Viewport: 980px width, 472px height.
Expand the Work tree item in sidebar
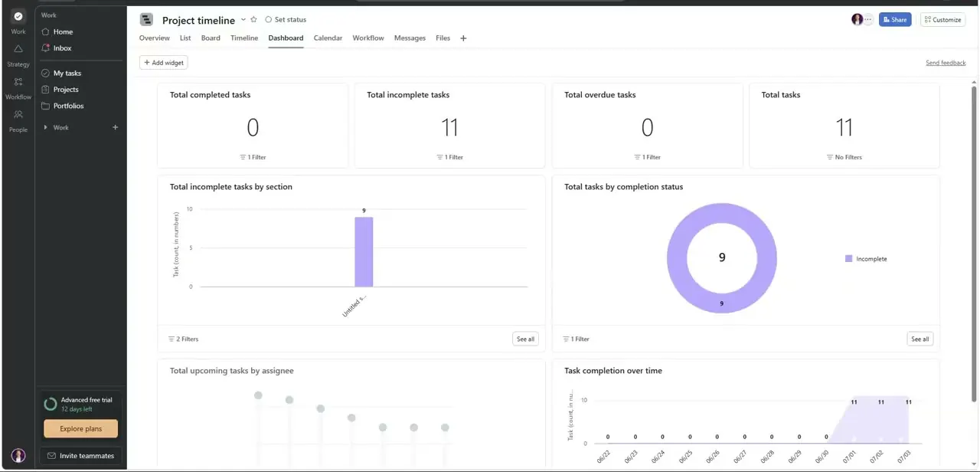point(46,127)
